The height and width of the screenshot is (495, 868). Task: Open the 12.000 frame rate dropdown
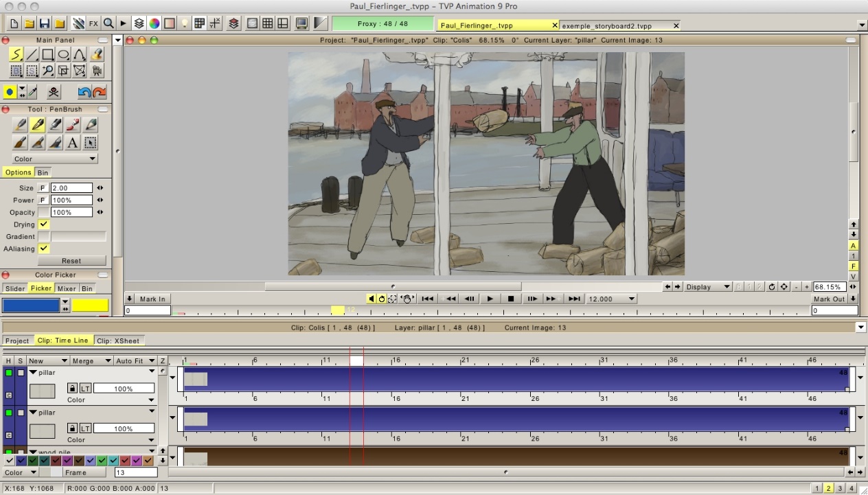tap(612, 299)
